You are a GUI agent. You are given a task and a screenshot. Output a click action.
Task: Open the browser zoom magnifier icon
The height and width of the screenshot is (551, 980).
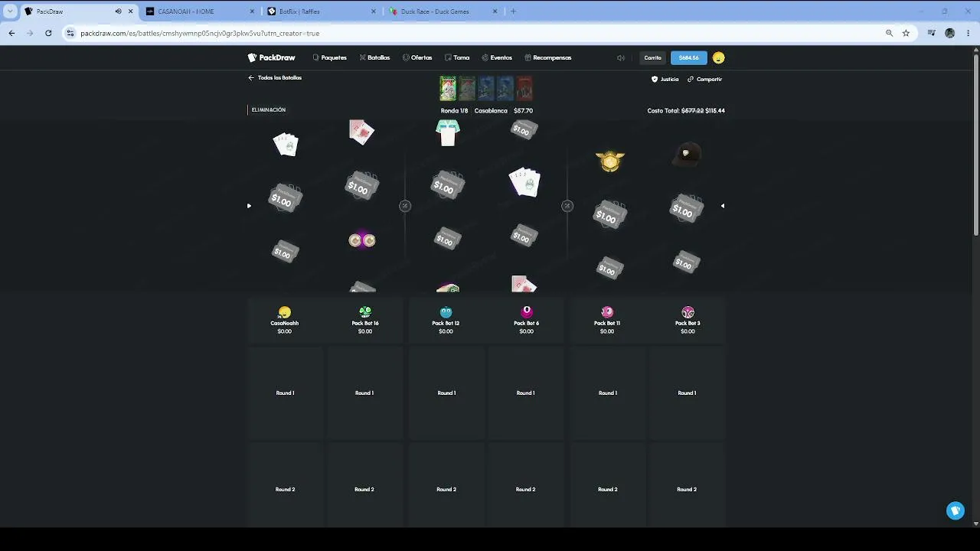[x=889, y=33]
